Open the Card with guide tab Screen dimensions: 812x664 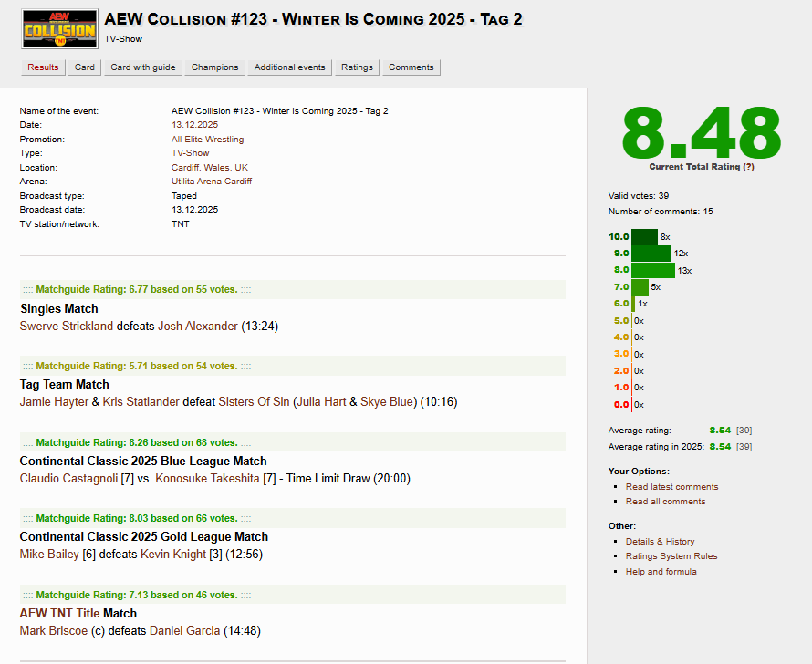click(143, 67)
